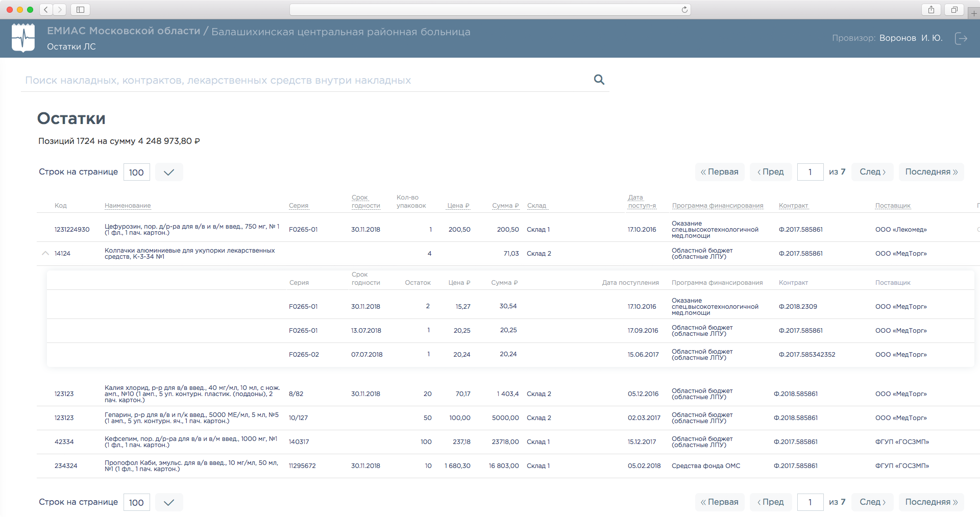
Task: Click the top page number input
Action: (810, 172)
